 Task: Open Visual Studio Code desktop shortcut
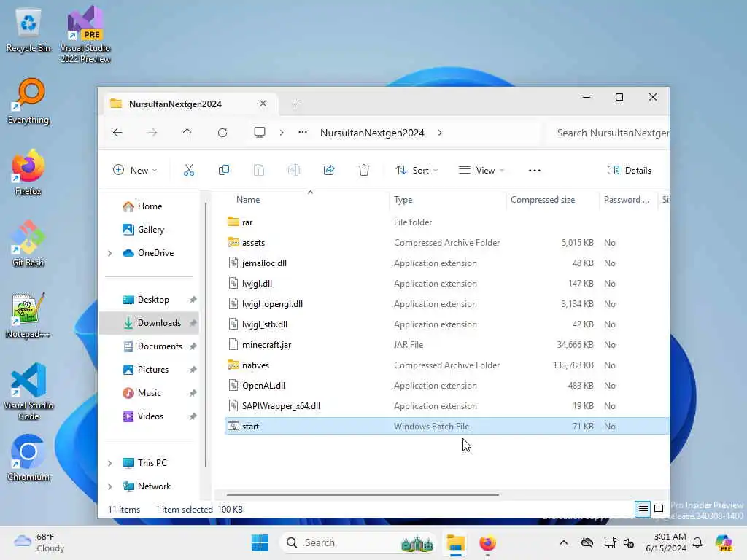coord(28,392)
